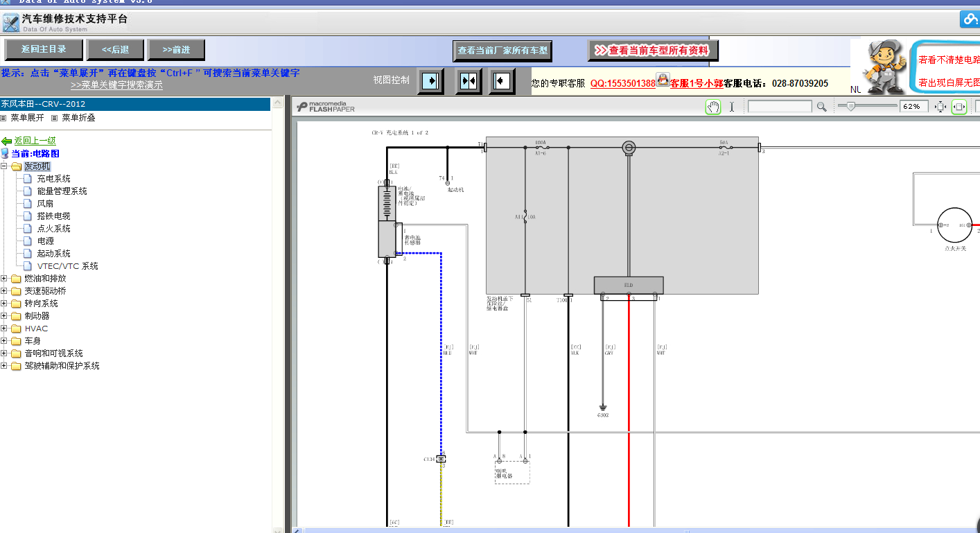Click the fit-to-width zoom icon

point(959,107)
